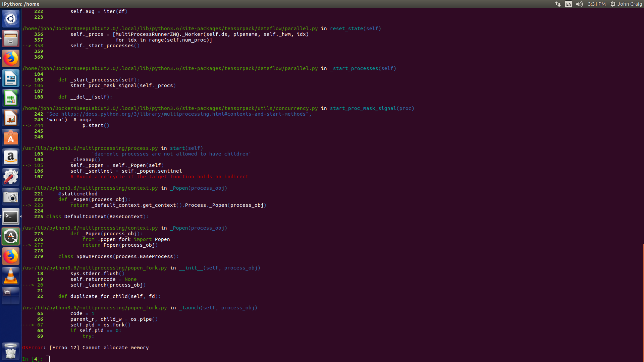Click the In [4] IPython prompt
The width and height of the screenshot is (644, 362).
33,359
